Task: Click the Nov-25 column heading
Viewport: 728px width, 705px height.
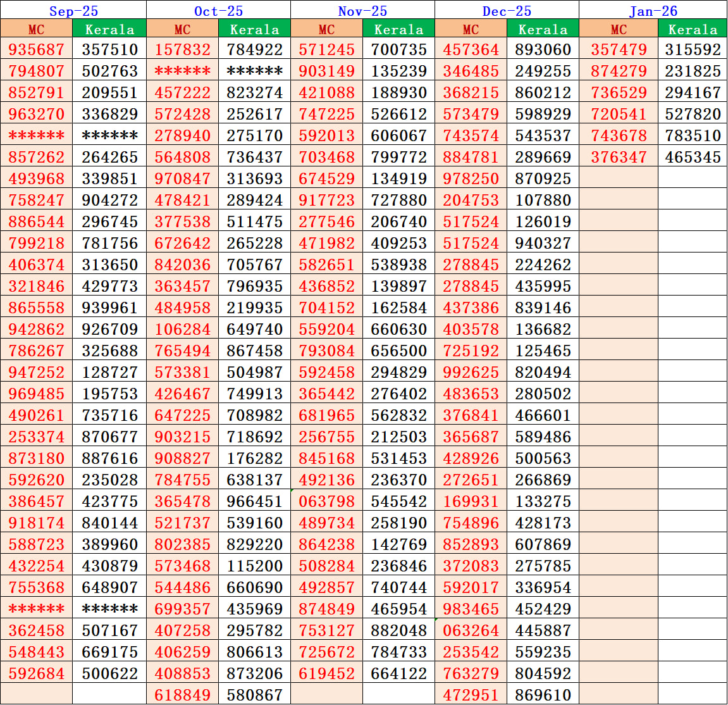Action: click(362, 11)
